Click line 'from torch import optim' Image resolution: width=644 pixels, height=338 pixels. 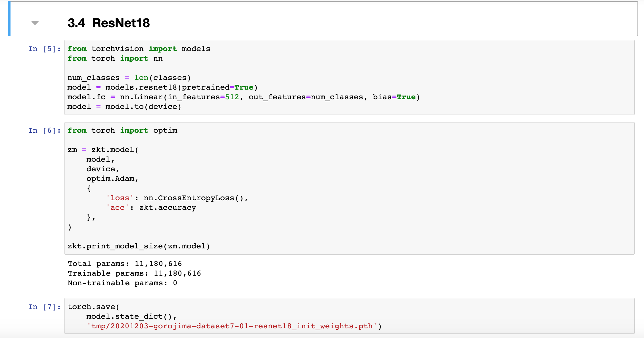[x=122, y=130]
